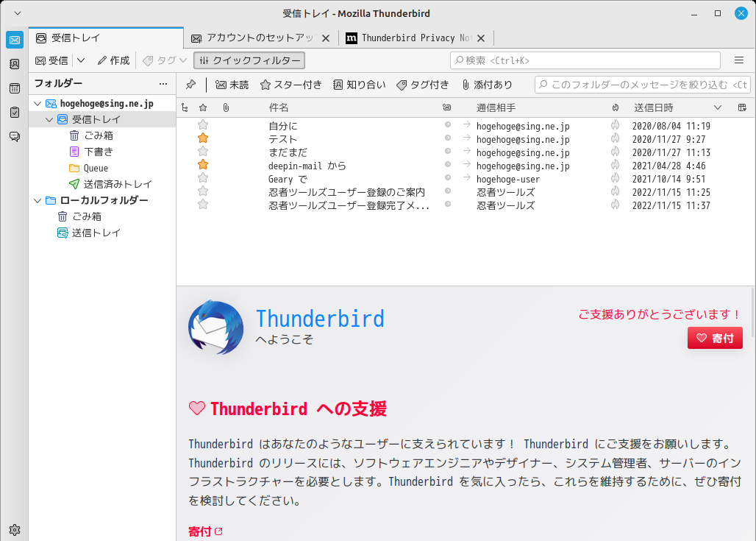Toggle star on the まだまだ message
The width and height of the screenshot is (756, 541).
point(203,152)
